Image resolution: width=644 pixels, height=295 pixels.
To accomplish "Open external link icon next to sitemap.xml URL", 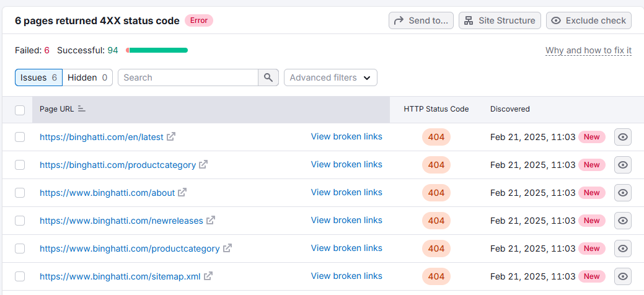I will click(208, 276).
